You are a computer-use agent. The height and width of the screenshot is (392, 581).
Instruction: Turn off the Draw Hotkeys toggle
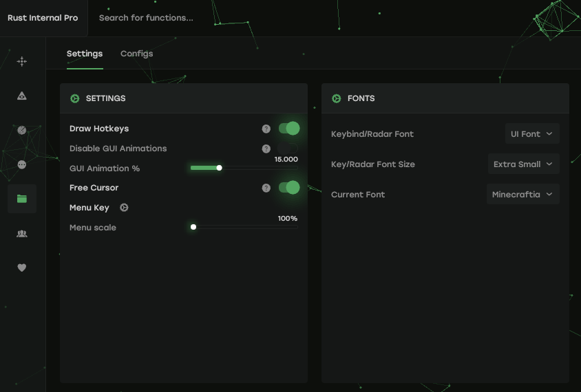click(x=289, y=129)
